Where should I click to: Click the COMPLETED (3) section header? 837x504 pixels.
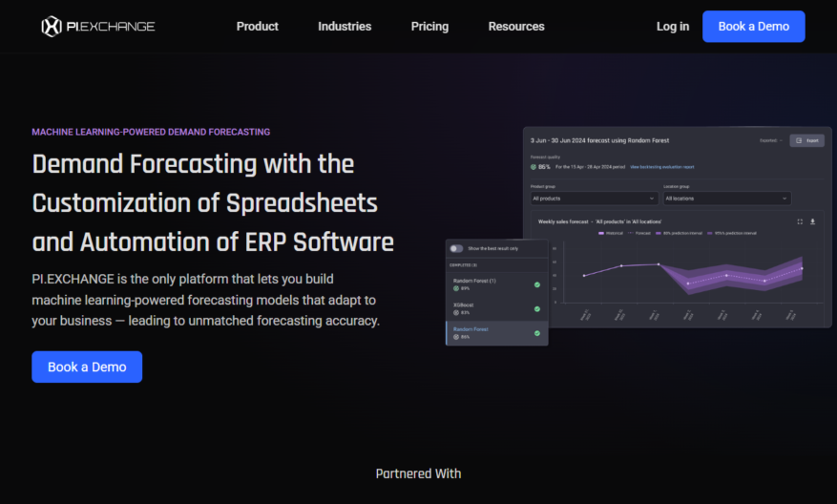(x=463, y=265)
